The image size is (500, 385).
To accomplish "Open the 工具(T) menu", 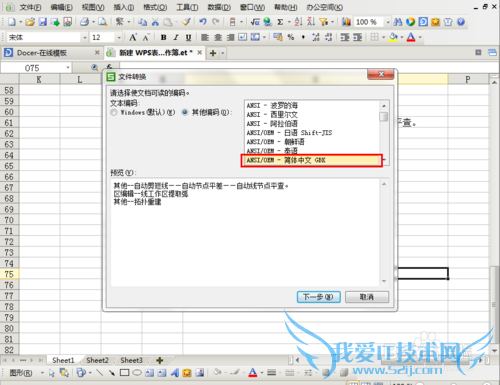I will point(187,7).
